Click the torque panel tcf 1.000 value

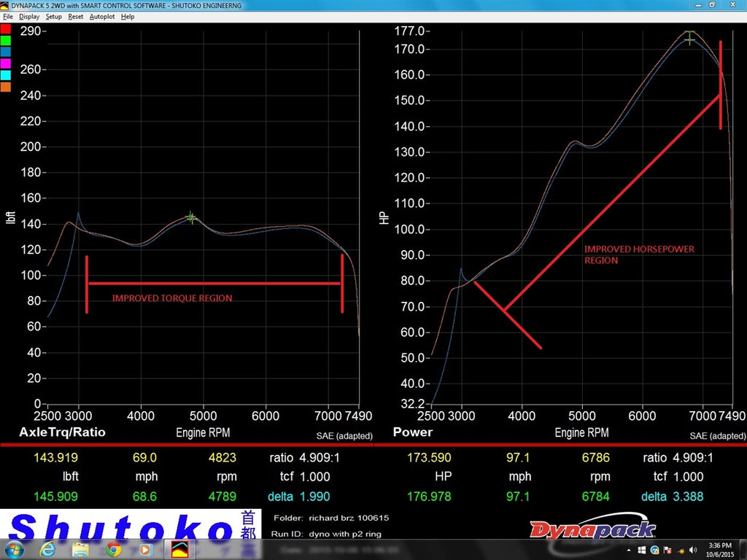point(314,477)
